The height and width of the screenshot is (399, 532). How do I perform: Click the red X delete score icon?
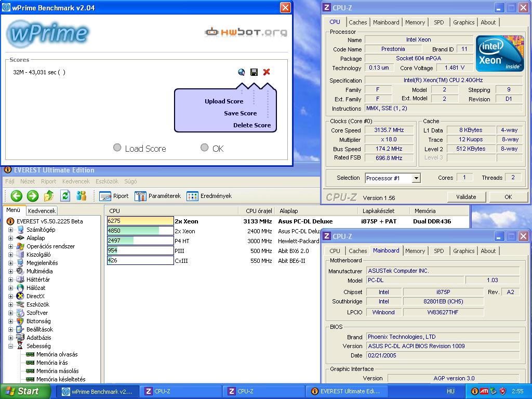(267, 72)
